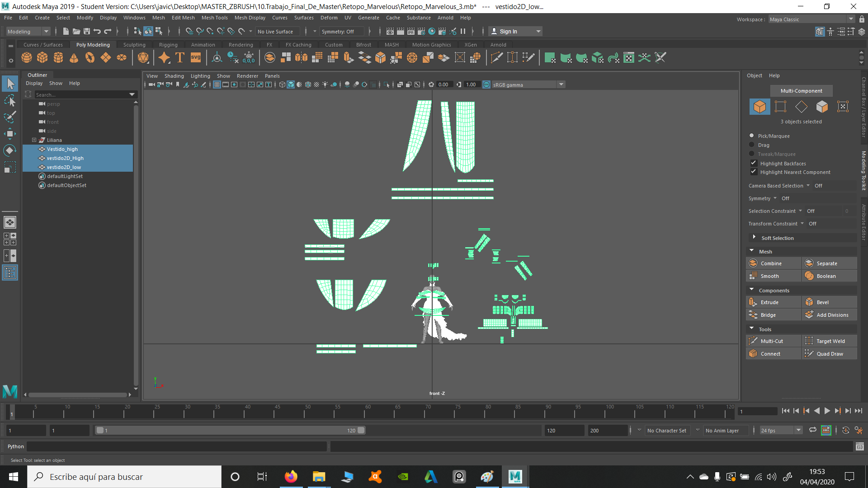Select the Move tool in toolbox
Viewport: 868px width, 488px height.
(x=10, y=134)
